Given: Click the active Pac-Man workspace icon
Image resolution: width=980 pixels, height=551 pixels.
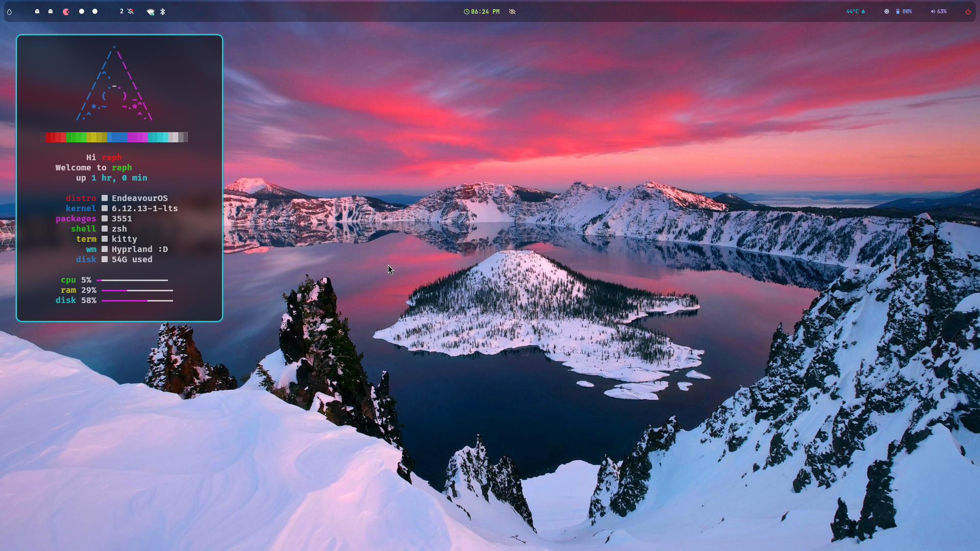Looking at the screenshot, I should coord(66,12).
